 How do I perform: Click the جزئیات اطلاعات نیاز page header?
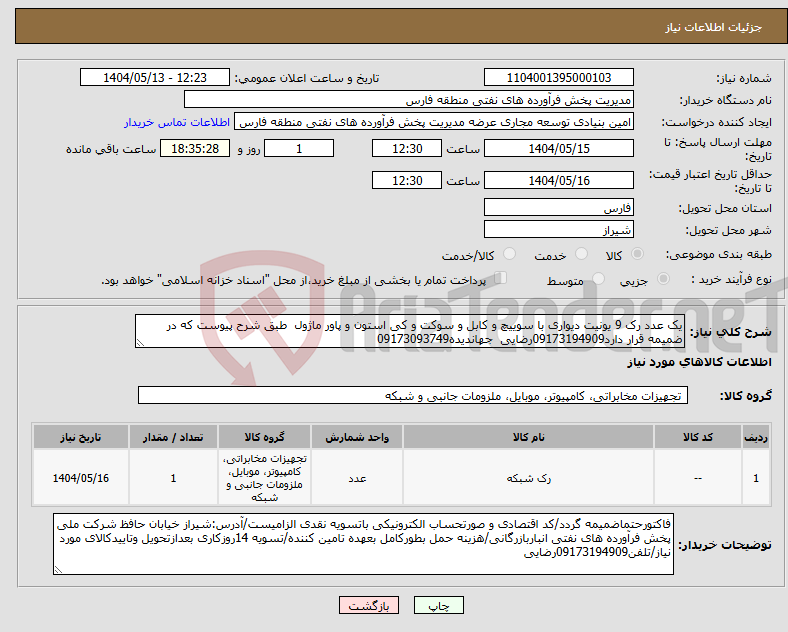(x=713, y=27)
